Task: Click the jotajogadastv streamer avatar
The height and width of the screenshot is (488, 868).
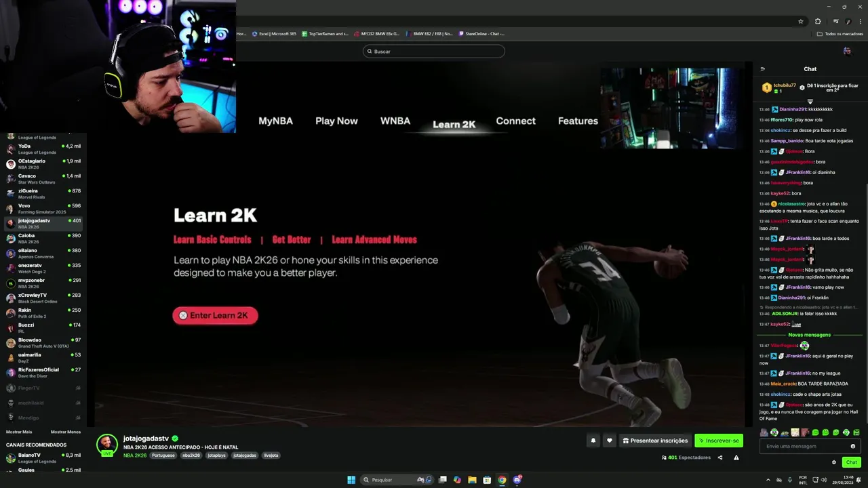Action: click(x=106, y=445)
